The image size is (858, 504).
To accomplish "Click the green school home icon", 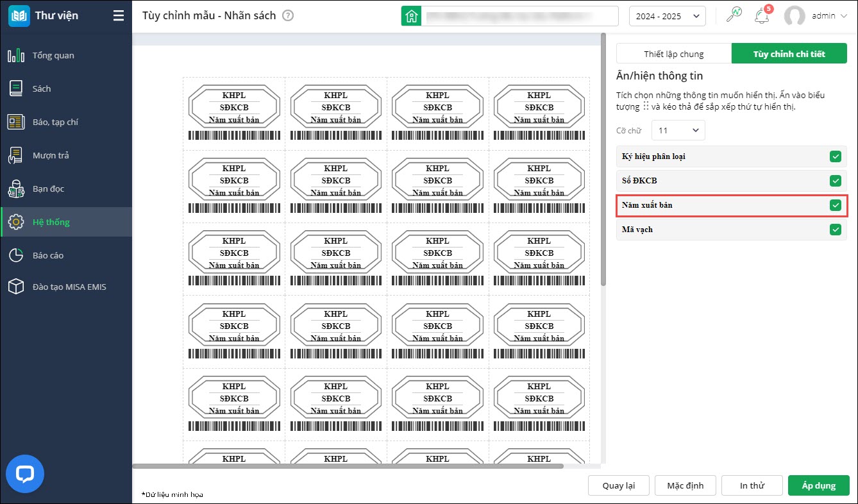I will pyautogui.click(x=411, y=16).
